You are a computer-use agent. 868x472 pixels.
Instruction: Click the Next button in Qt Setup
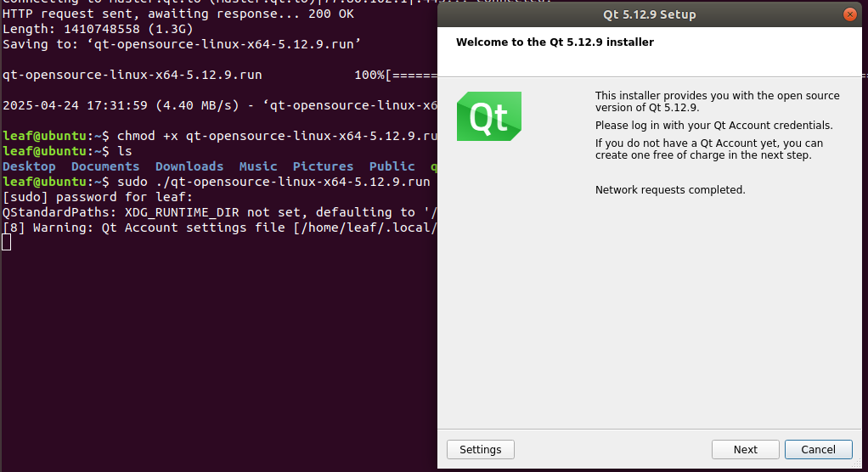(745, 449)
